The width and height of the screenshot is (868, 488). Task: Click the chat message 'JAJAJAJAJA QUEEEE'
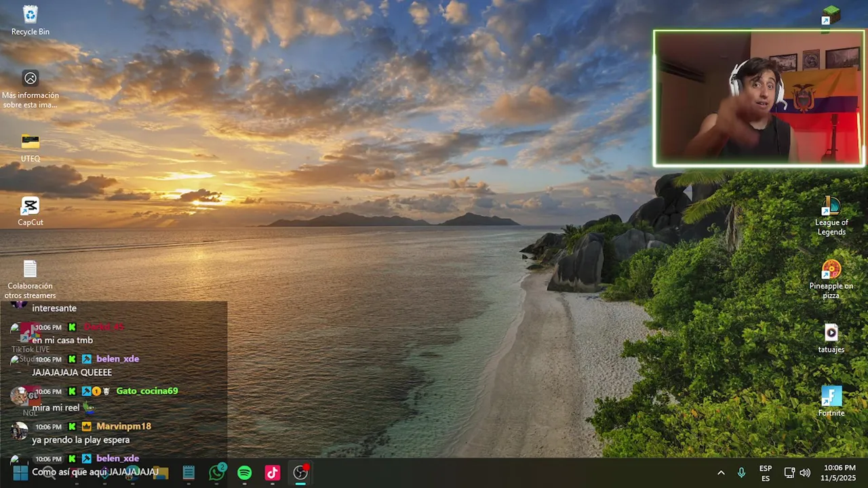click(x=72, y=373)
